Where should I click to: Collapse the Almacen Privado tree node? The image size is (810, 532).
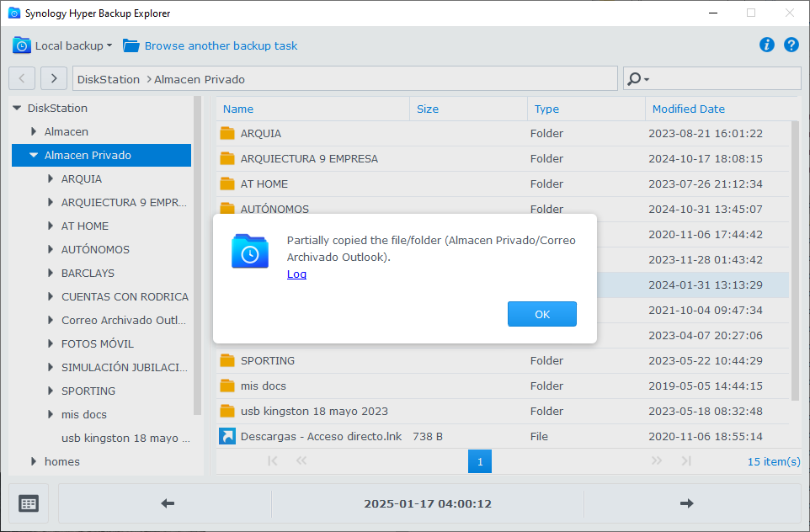pyautogui.click(x=34, y=155)
